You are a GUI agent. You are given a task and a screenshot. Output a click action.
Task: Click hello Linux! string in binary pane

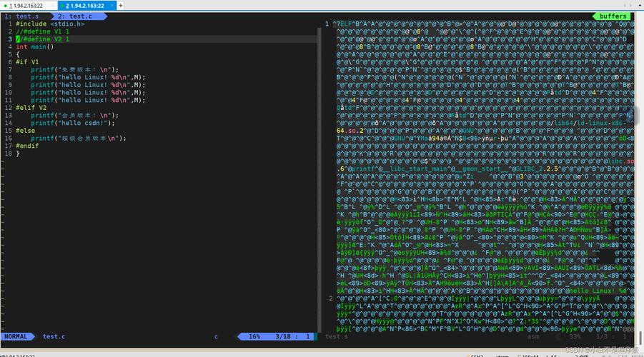(592, 291)
